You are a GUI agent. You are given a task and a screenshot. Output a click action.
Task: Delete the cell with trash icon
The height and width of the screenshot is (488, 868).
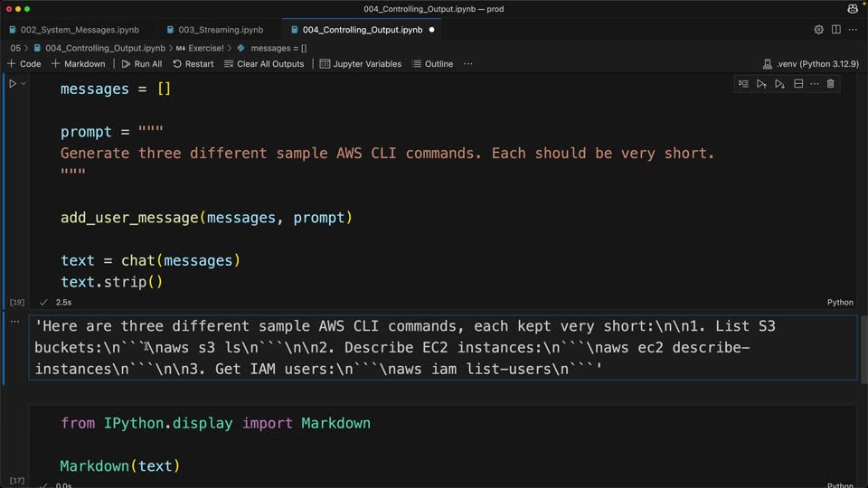tap(830, 83)
